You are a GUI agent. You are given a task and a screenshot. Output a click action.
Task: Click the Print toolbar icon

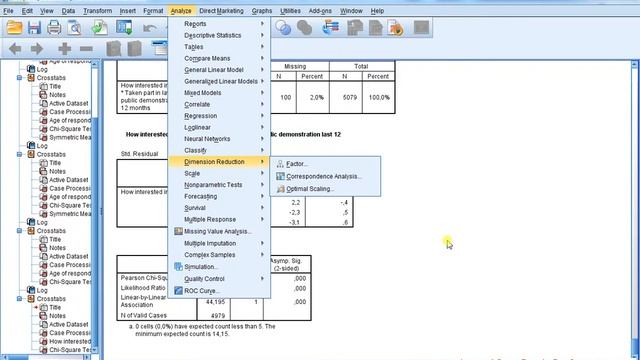coord(54,28)
